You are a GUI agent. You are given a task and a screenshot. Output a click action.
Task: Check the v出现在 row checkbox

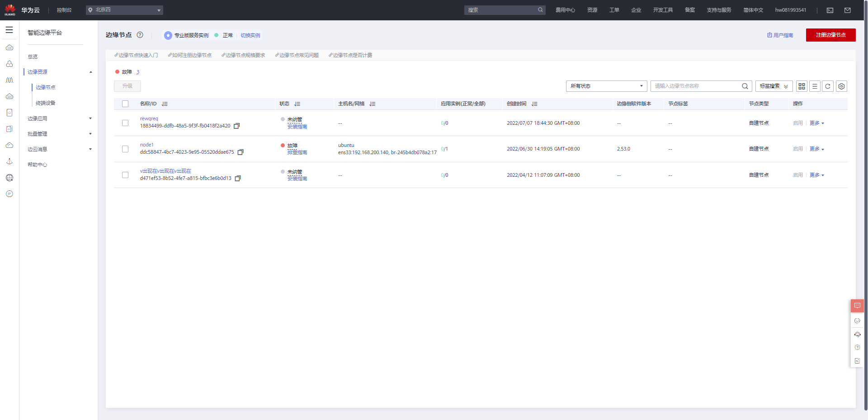coord(125,175)
